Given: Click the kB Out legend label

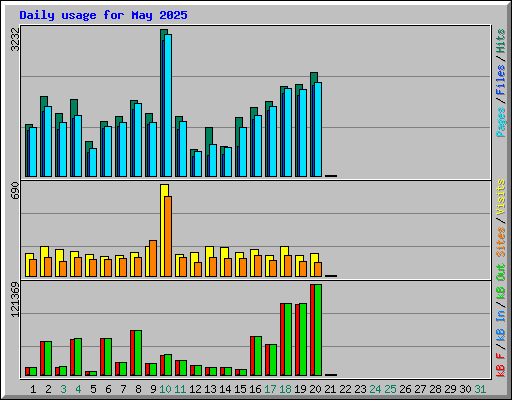Looking at the screenshot, I should click(501, 282).
